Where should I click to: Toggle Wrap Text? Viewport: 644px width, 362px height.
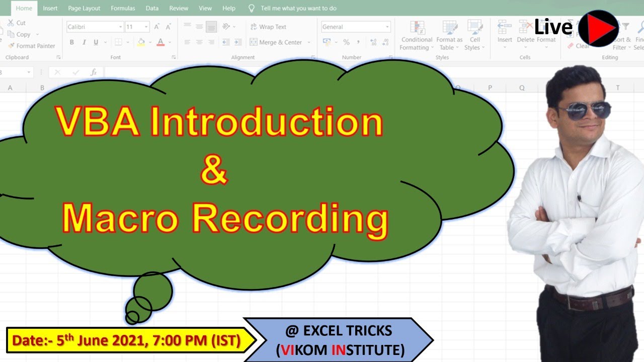point(268,27)
